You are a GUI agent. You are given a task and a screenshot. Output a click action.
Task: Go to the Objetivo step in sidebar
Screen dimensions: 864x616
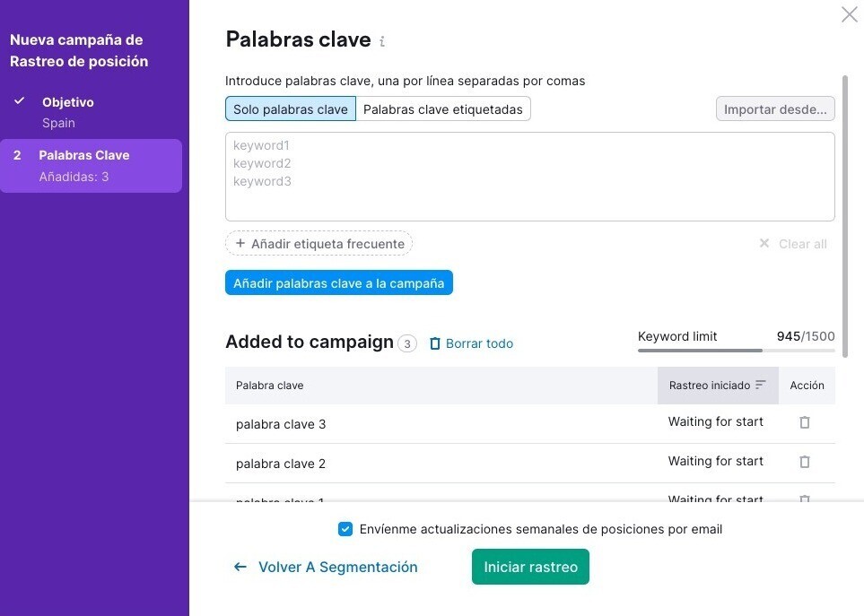coord(68,102)
